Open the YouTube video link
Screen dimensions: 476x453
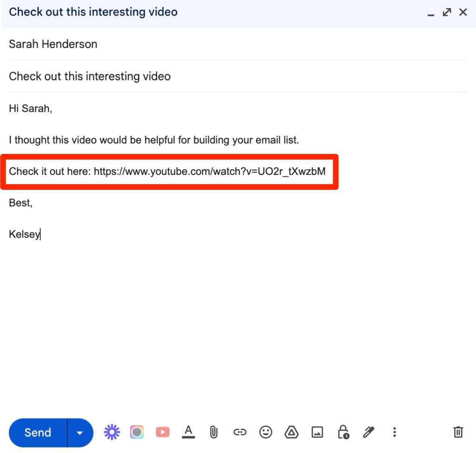pyautogui.click(x=210, y=171)
